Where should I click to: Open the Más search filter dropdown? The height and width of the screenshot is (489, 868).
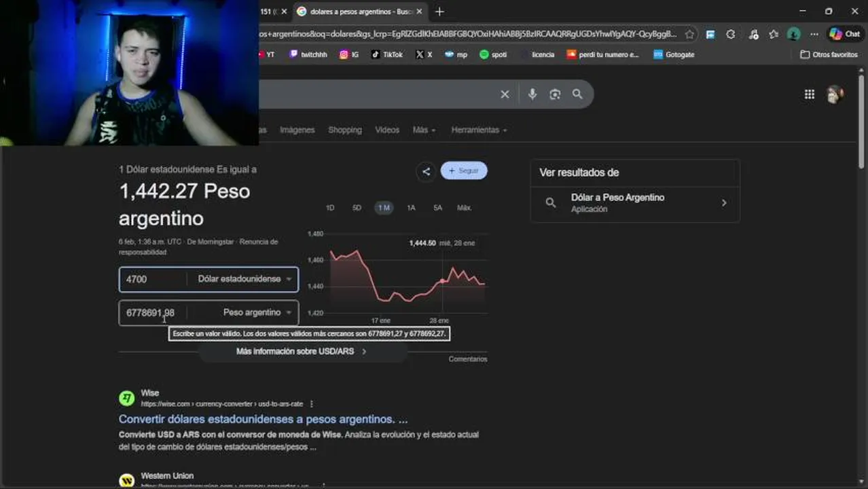pos(424,130)
